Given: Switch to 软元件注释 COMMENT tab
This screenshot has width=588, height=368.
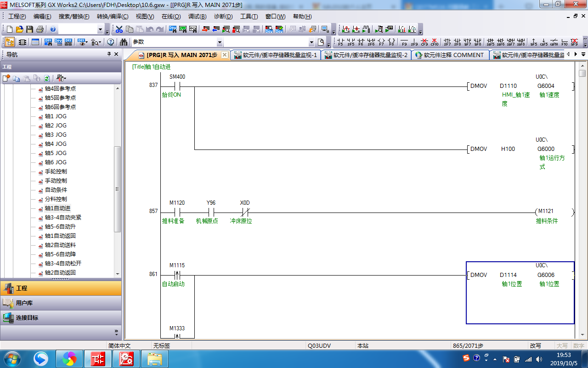Looking at the screenshot, I should pyautogui.click(x=449, y=55).
